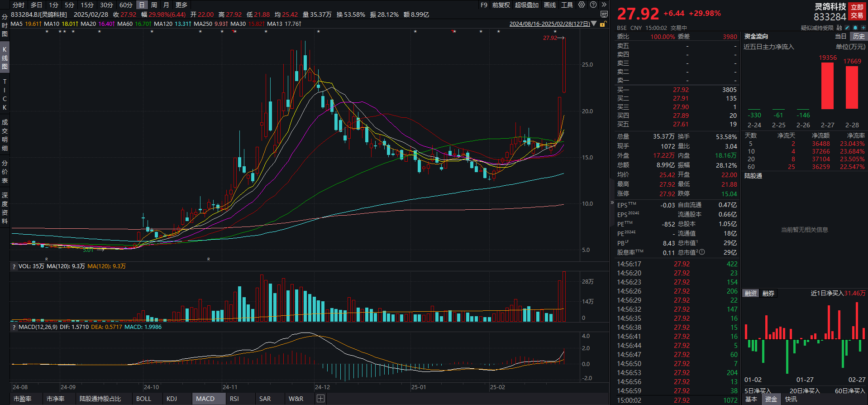The width and height of the screenshot is (868, 405).
Task: Click the add indicator plus icon after W&R
Action: [320, 399]
